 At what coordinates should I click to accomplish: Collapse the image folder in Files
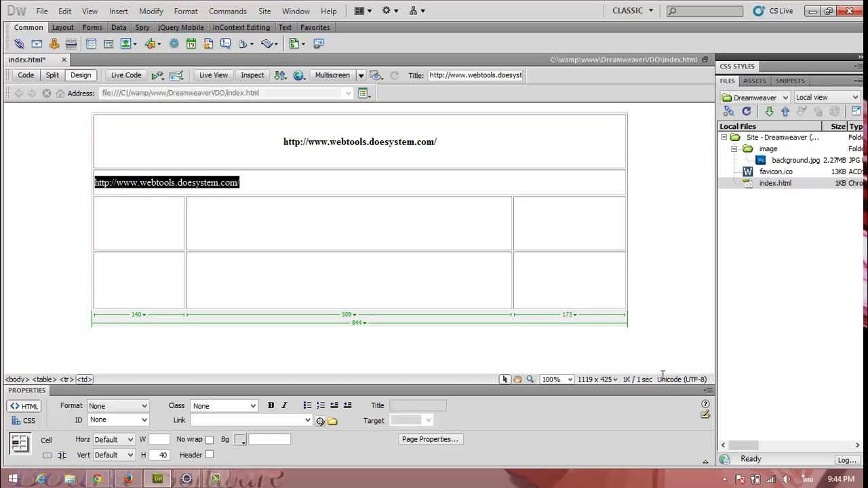tap(734, 148)
